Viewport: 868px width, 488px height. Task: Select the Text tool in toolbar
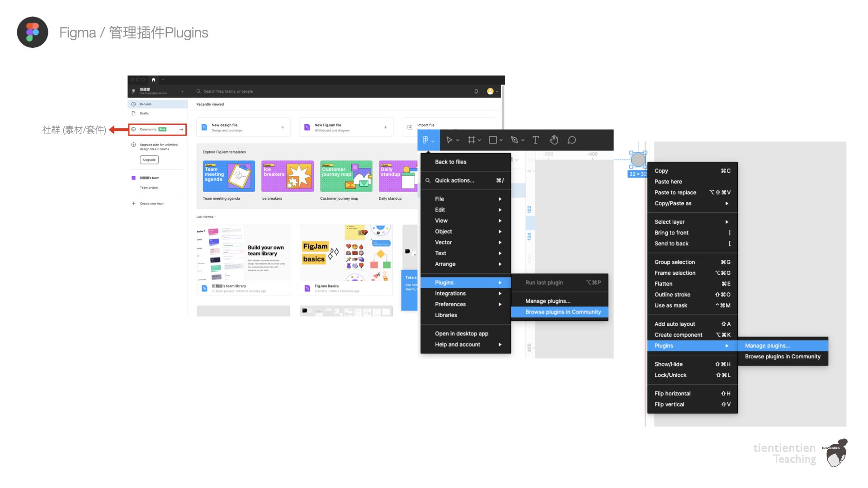click(535, 140)
